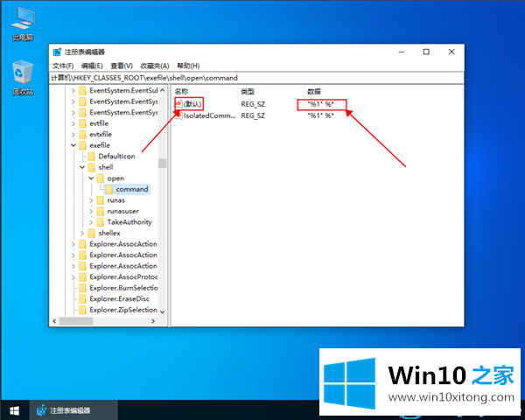Select the (默认) value entry
Image resolution: width=525 pixels, height=420 pixels.
tap(192, 104)
